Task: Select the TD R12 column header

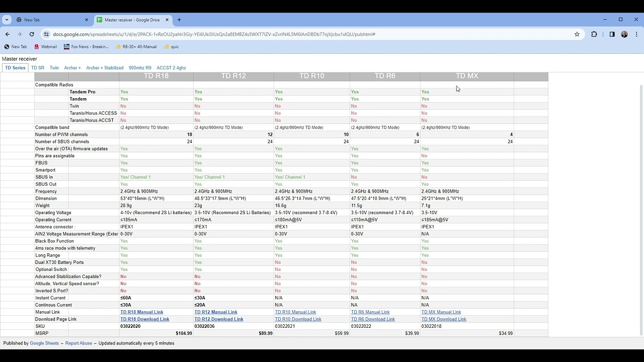Action: (x=233, y=76)
